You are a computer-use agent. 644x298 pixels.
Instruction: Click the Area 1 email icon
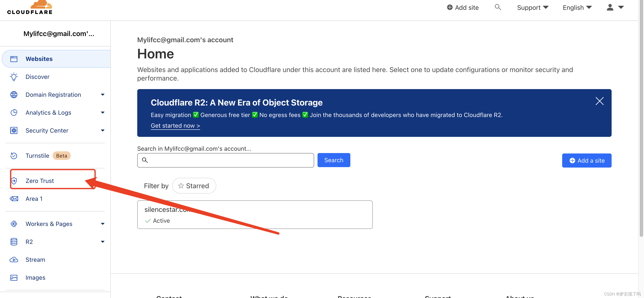[x=14, y=198]
